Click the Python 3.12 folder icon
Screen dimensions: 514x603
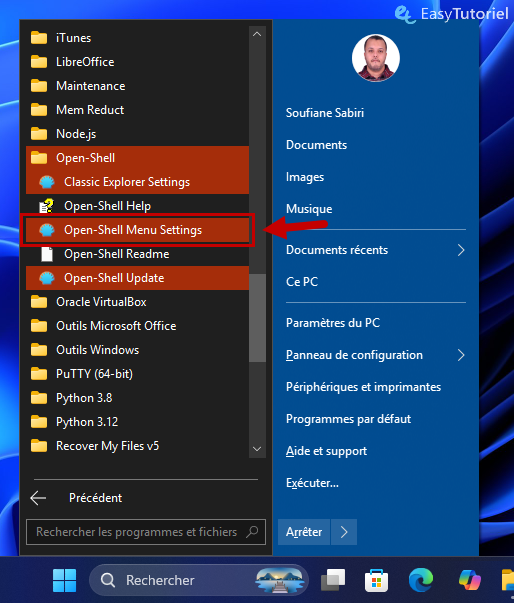point(39,422)
